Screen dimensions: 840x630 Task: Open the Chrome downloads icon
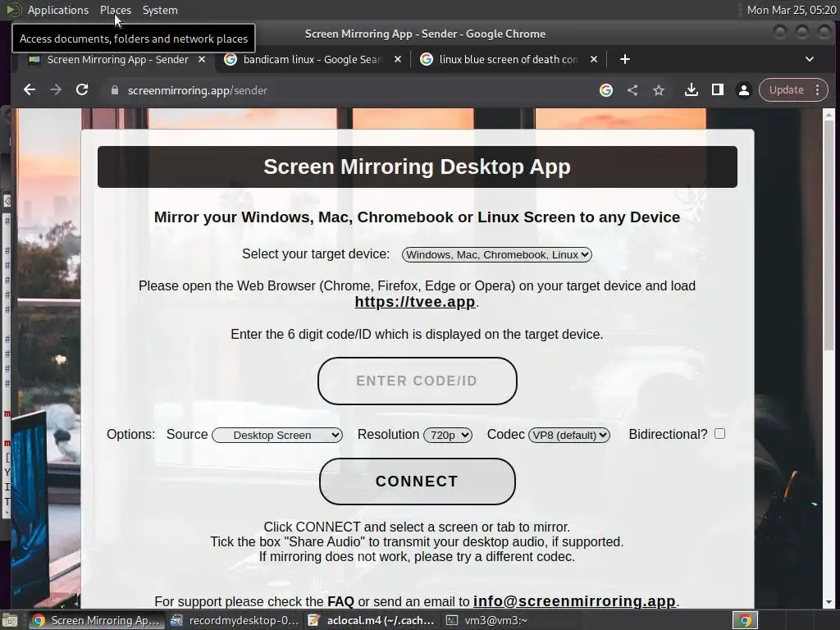pos(691,90)
